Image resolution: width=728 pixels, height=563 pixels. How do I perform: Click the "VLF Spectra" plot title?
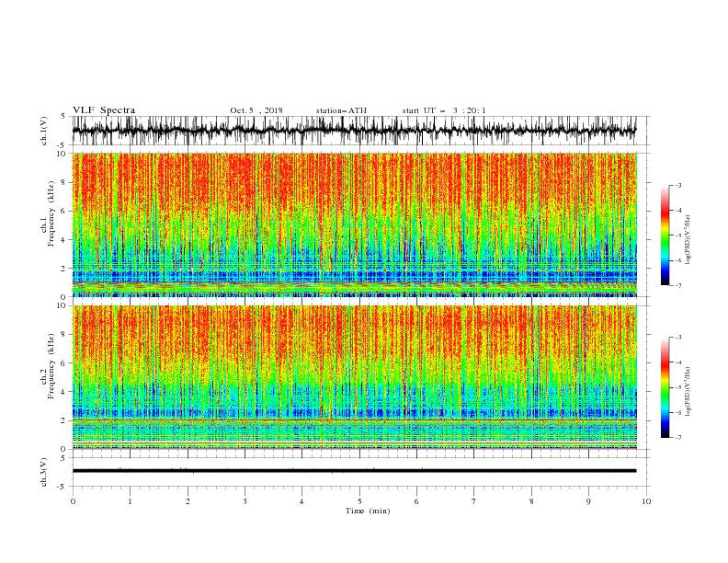pos(104,110)
